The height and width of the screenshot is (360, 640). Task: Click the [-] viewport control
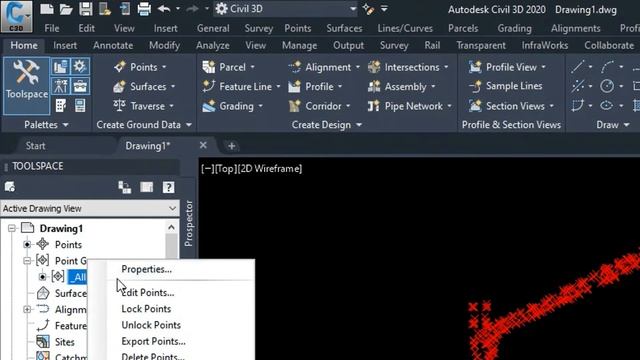[208, 169]
